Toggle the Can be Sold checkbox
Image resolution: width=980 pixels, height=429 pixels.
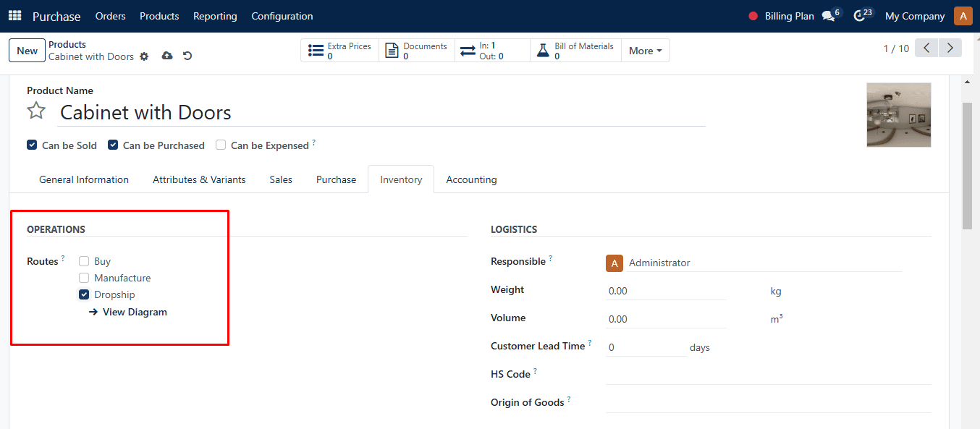[x=32, y=145]
